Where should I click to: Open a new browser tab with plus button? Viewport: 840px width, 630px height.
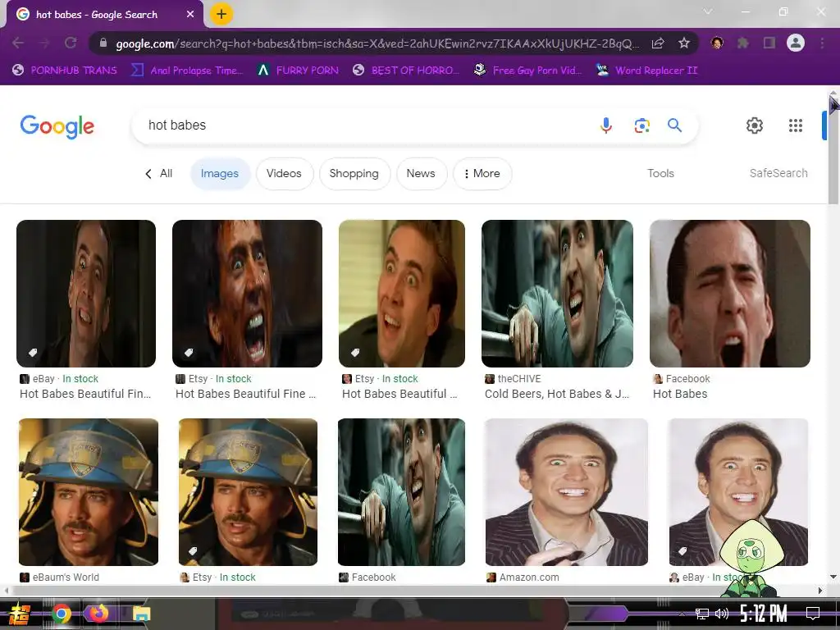coord(221,15)
